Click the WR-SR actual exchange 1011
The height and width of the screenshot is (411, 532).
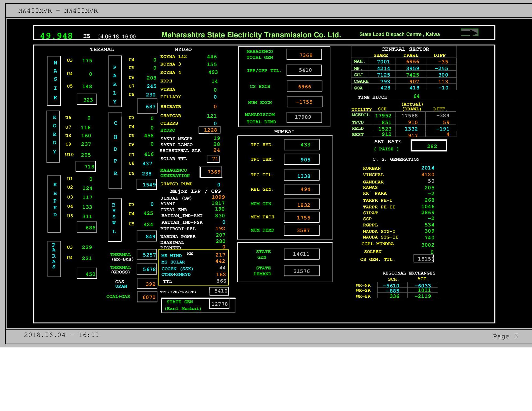coord(424,290)
